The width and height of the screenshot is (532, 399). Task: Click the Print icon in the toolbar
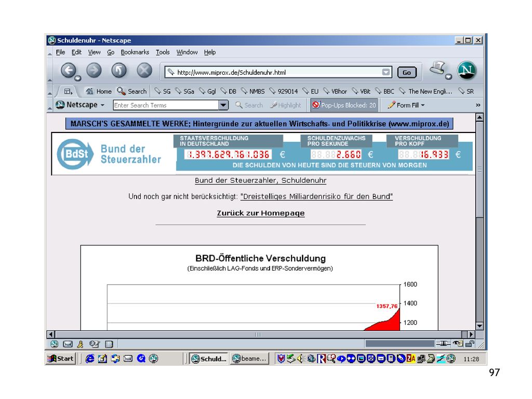tap(437, 68)
